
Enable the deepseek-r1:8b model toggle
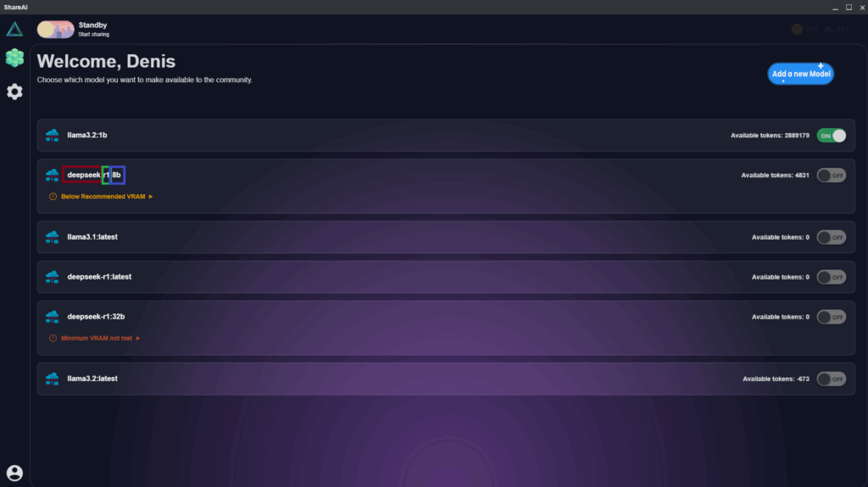tap(831, 175)
